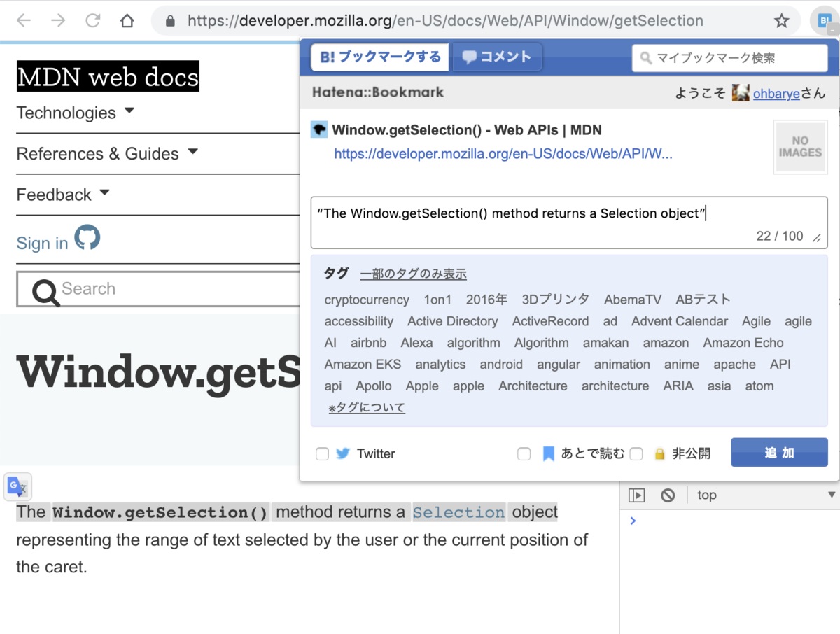Click into the bookmark comment text box
840x634 pixels.
click(x=569, y=223)
